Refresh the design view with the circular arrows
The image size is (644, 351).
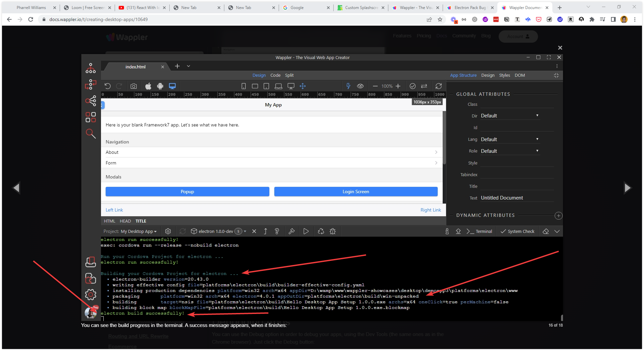[x=439, y=86]
